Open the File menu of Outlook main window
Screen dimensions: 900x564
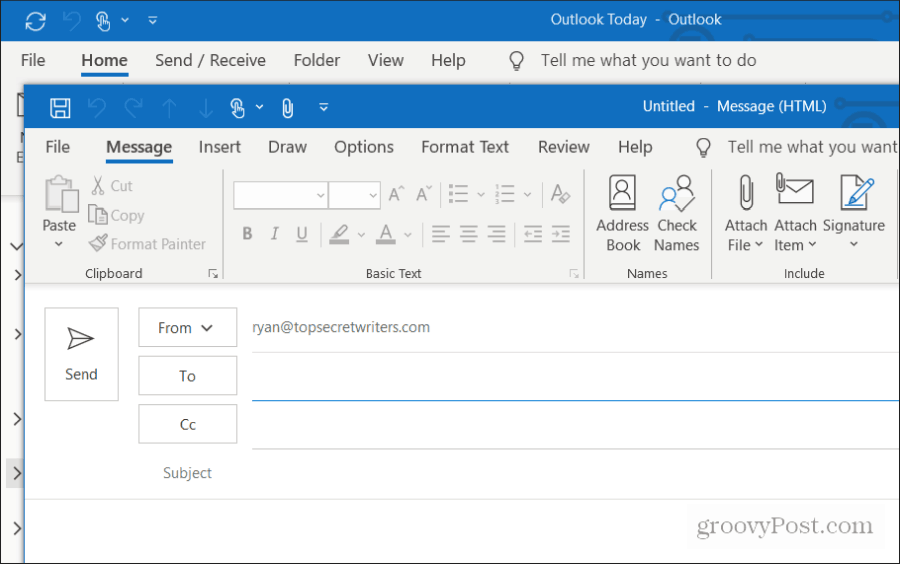[x=33, y=60]
